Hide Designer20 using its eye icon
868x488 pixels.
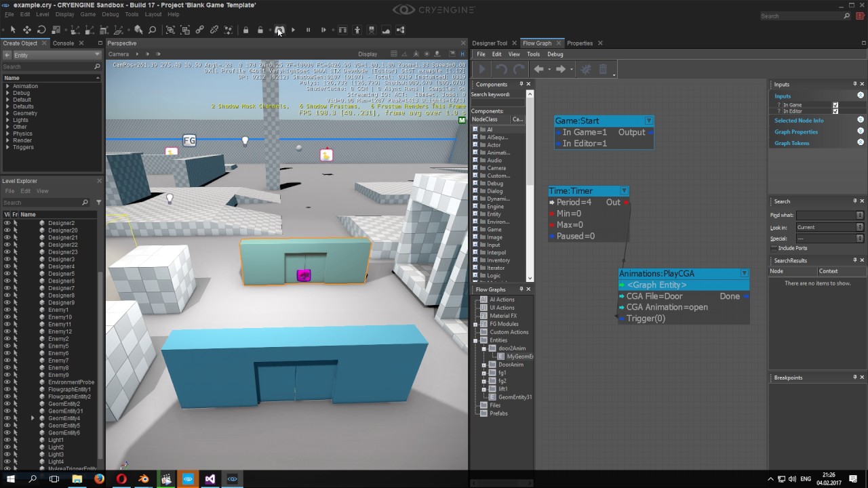coord(7,230)
